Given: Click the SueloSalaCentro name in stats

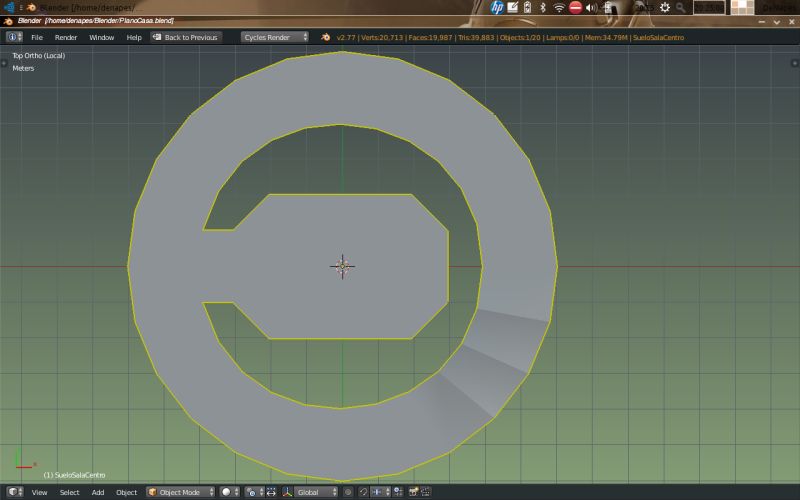Looking at the screenshot, I should [x=658, y=37].
